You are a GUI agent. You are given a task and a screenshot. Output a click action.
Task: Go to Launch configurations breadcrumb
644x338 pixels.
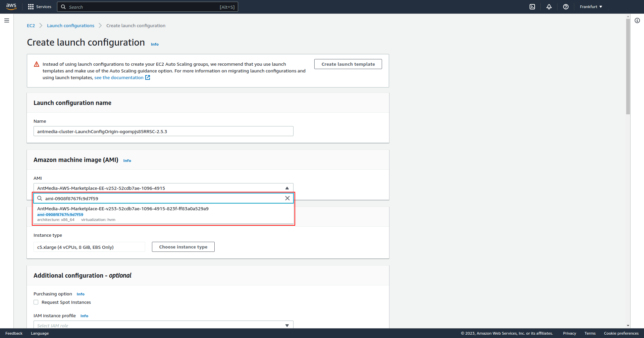(x=70, y=25)
